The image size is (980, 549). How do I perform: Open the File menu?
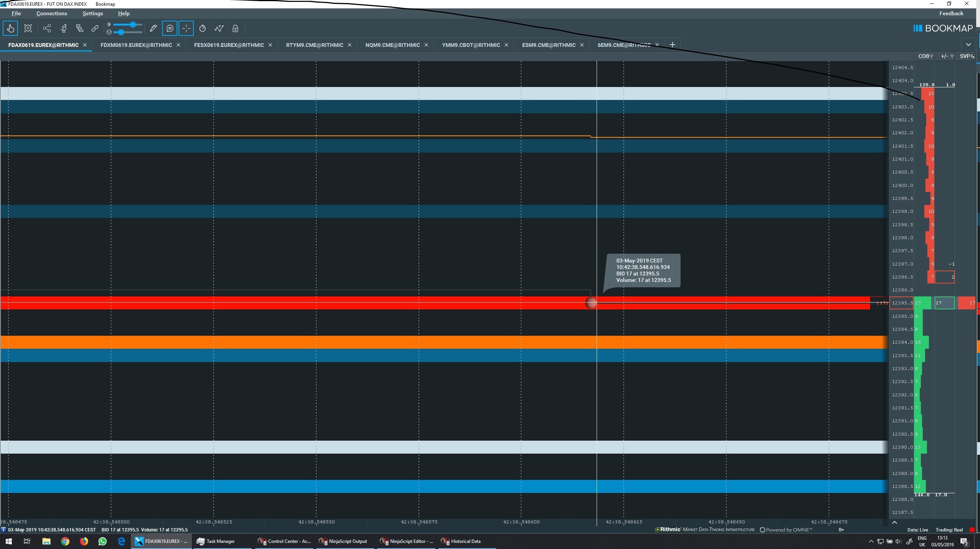point(16,13)
